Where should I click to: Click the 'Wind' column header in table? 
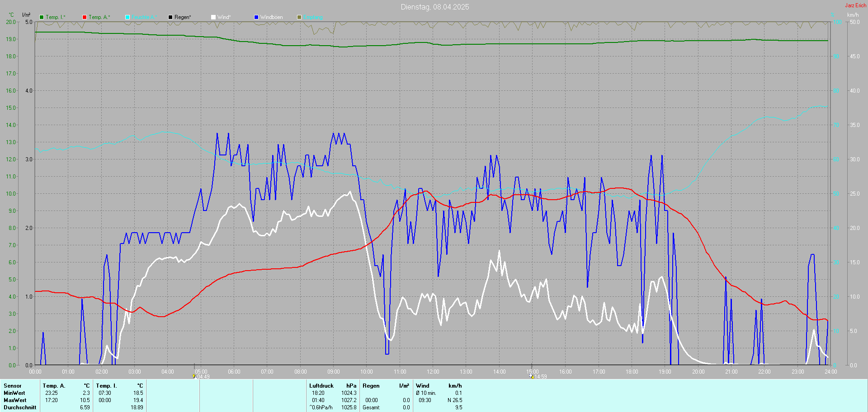click(x=423, y=386)
